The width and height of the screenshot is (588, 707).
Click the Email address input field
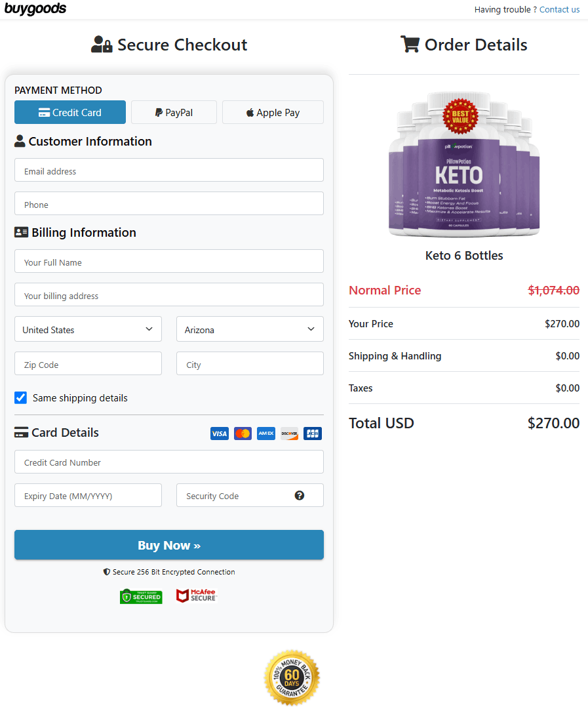pyautogui.click(x=169, y=170)
